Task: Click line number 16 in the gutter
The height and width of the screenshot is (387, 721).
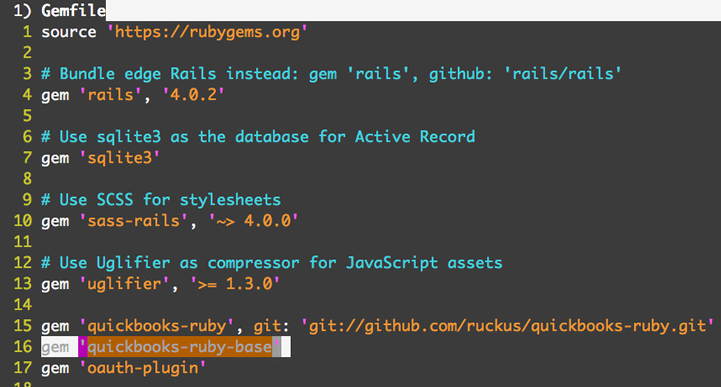Action: pyautogui.click(x=23, y=347)
